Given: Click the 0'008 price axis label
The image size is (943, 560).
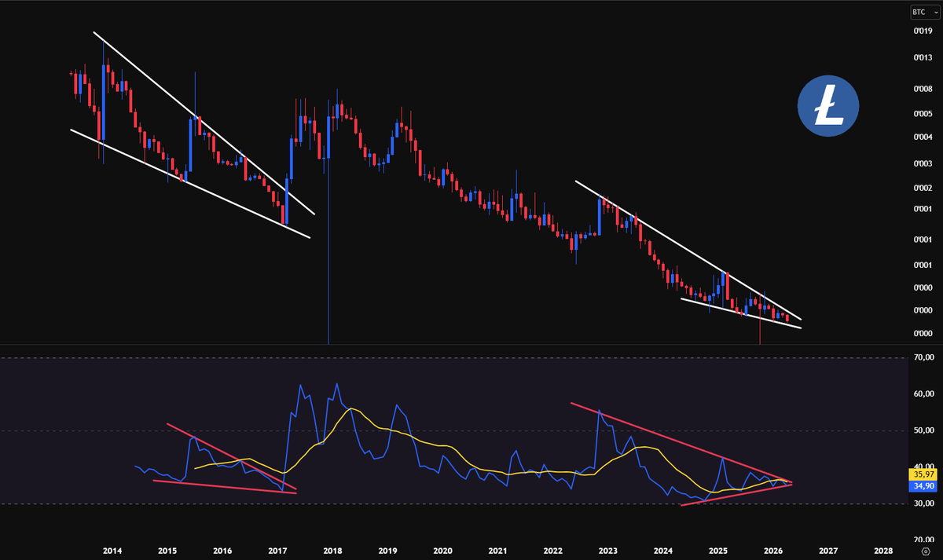Looking at the screenshot, I should point(923,89).
